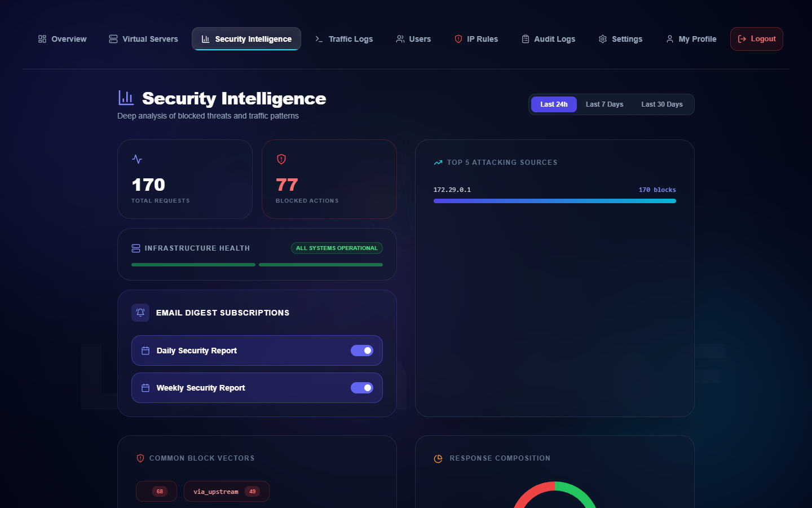Click the shield icon beside IP Rules
This screenshot has height=508, width=812.
458,39
